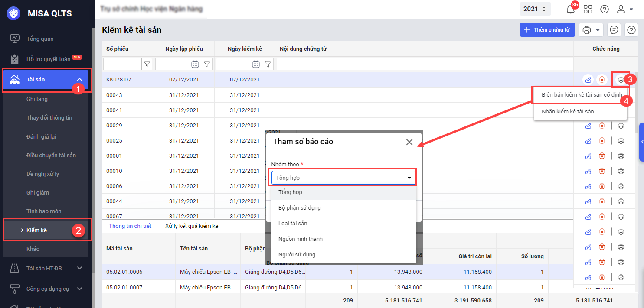Screen dimensions: 644x308
Task: Open print dropdown arrow beside Thêm chứng từ
Action: pos(598,30)
